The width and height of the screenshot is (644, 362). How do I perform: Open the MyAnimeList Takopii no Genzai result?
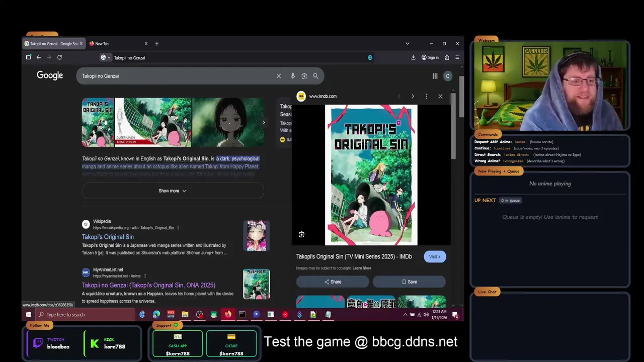click(x=148, y=285)
